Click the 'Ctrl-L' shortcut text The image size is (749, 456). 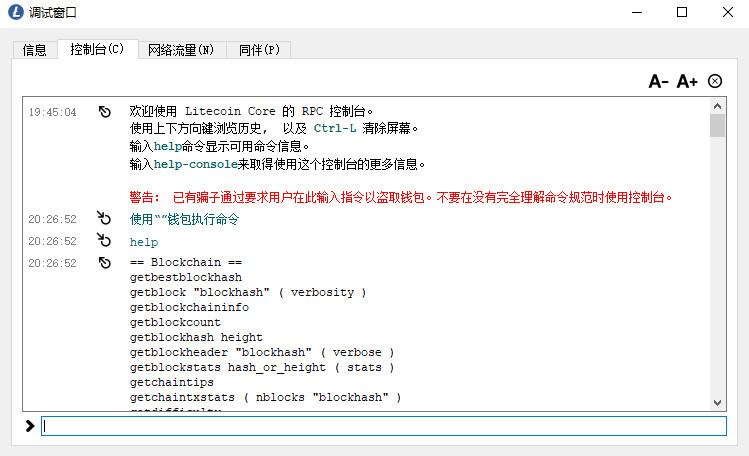(335, 128)
